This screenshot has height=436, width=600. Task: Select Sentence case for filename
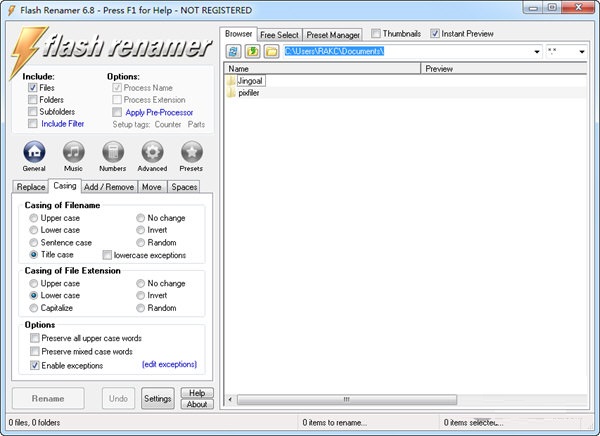point(34,242)
